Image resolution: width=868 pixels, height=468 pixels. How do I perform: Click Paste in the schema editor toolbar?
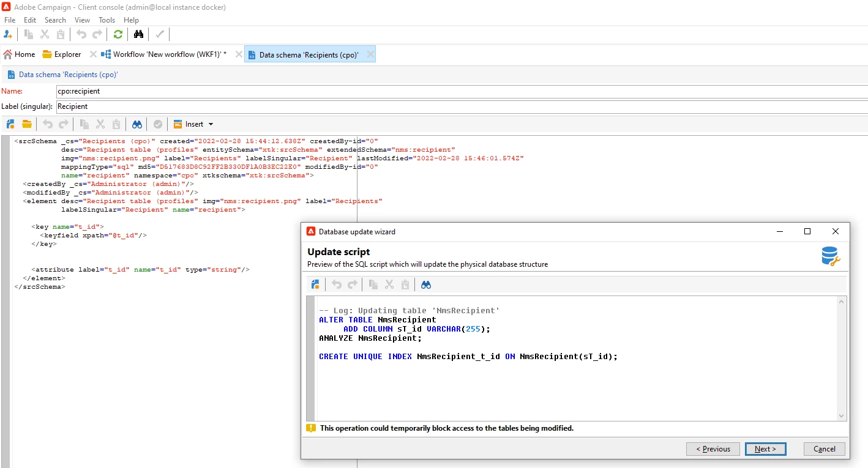tap(116, 124)
